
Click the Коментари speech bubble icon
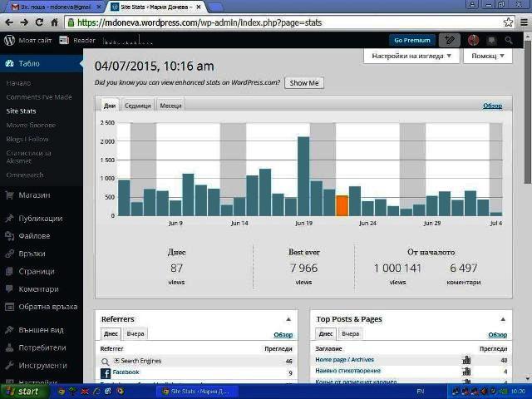(9, 289)
